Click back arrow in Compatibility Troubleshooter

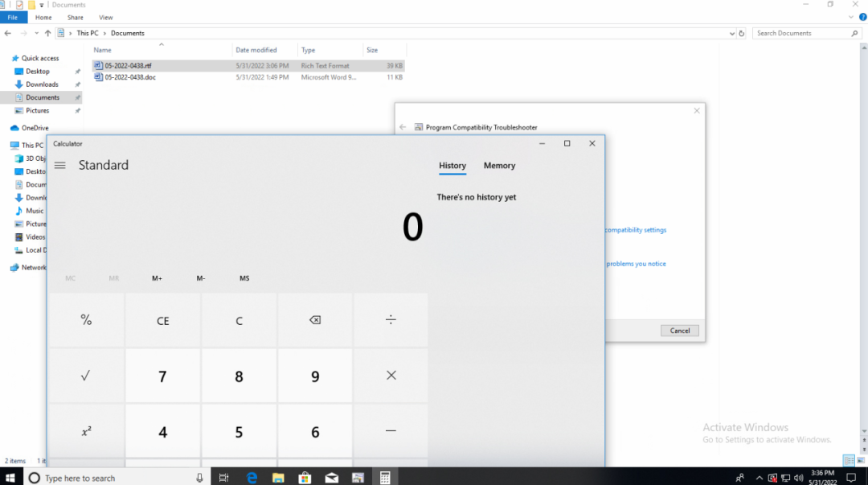403,127
